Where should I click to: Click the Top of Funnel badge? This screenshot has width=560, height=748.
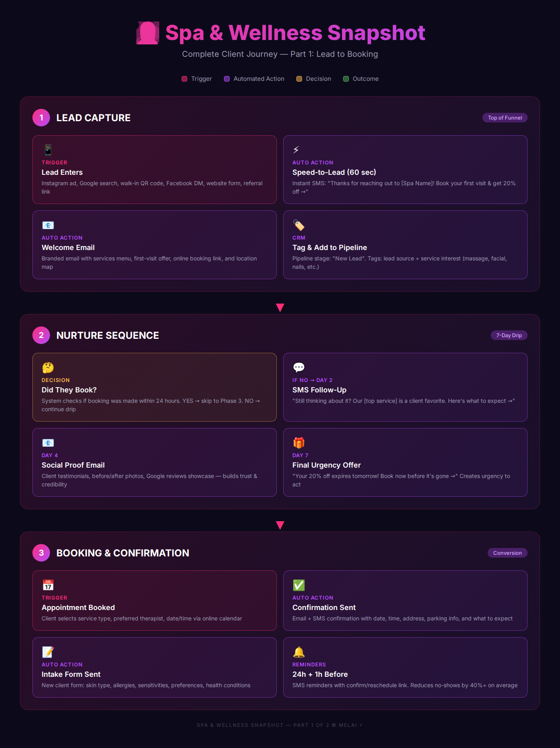505,118
